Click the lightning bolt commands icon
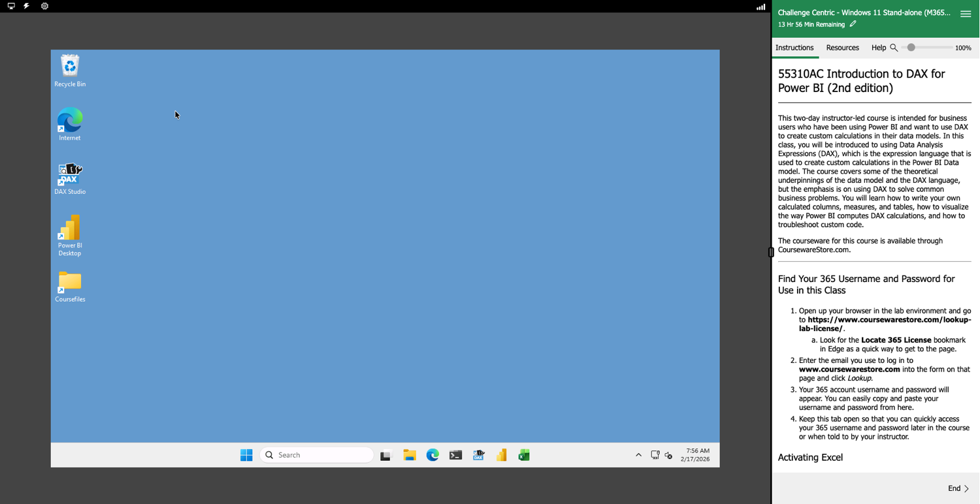Screen dimensions: 980x504 (x=27, y=7)
